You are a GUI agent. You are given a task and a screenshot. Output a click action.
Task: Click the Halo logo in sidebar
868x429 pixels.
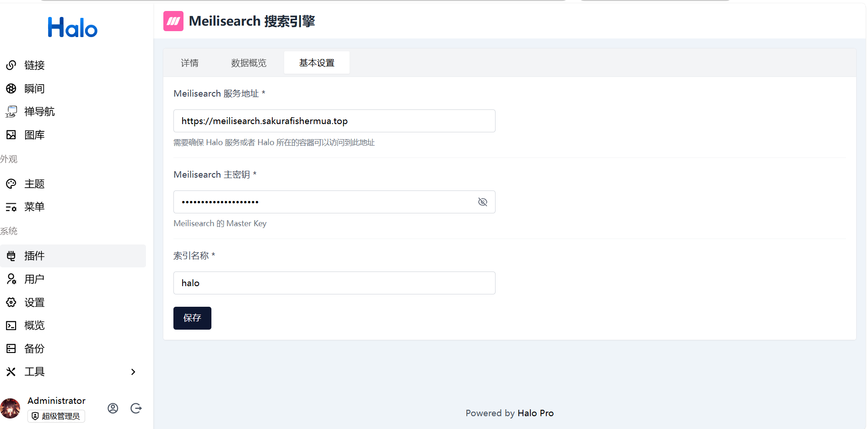point(72,27)
